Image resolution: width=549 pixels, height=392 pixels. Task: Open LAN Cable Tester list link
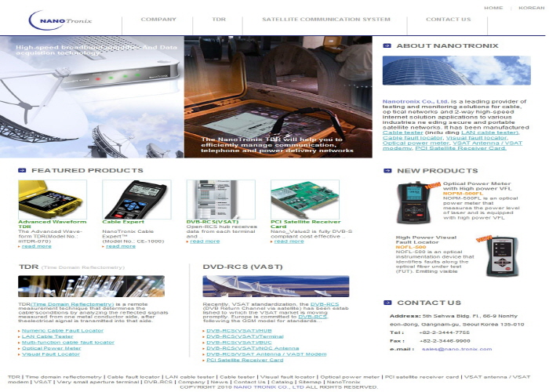48,336
